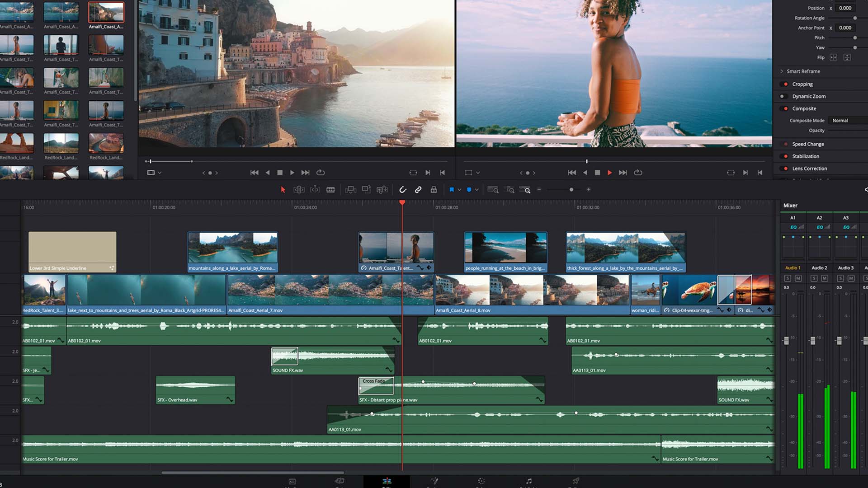This screenshot has height=488, width=868.
Task: Expand the Smart Reframe section
Action: pyautogui.click(x=782, y=71)
